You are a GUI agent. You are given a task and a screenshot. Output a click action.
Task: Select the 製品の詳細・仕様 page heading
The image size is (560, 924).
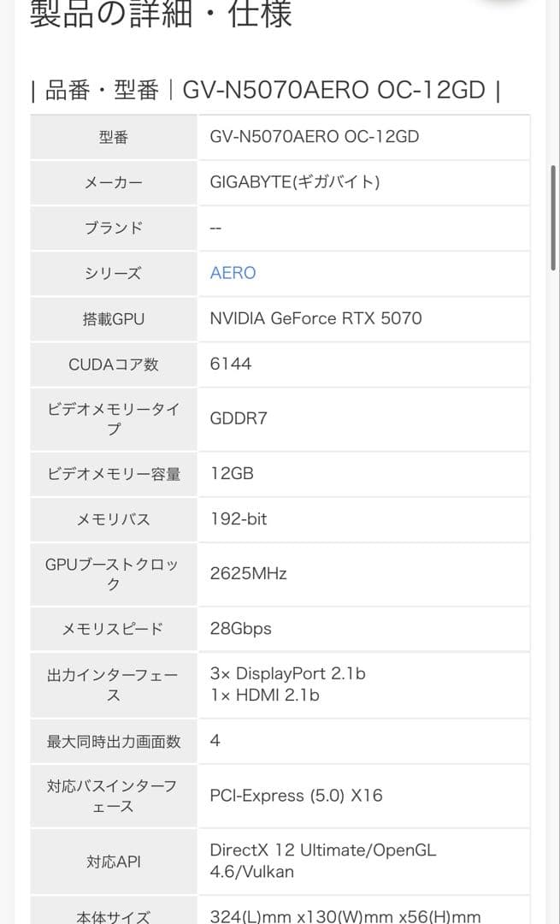pos(158,15)
